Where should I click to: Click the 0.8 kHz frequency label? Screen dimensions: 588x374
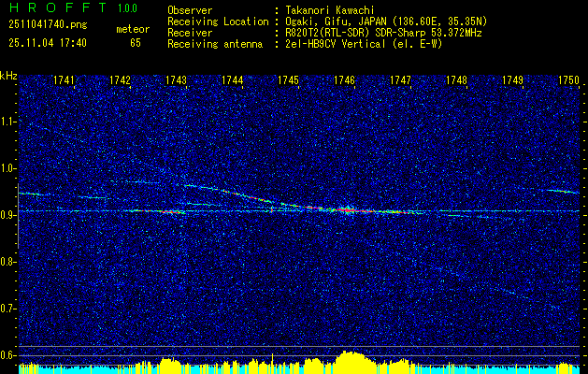coord(7,262)
